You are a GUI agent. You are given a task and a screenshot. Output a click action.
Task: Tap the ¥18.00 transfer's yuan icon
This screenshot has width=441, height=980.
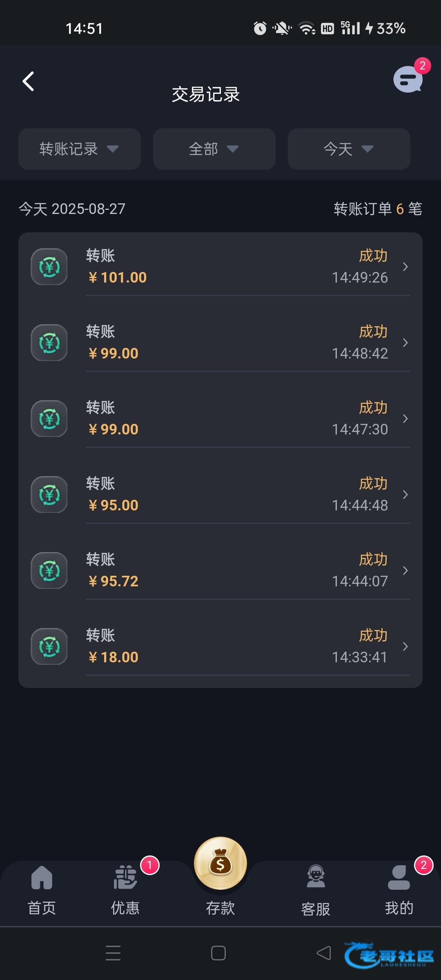[x=49, y=646]
